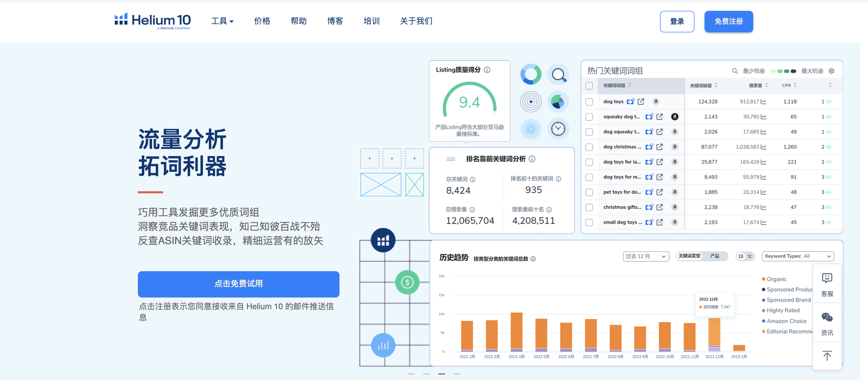Click the green dollar sign circle icon

coord(407,282)
